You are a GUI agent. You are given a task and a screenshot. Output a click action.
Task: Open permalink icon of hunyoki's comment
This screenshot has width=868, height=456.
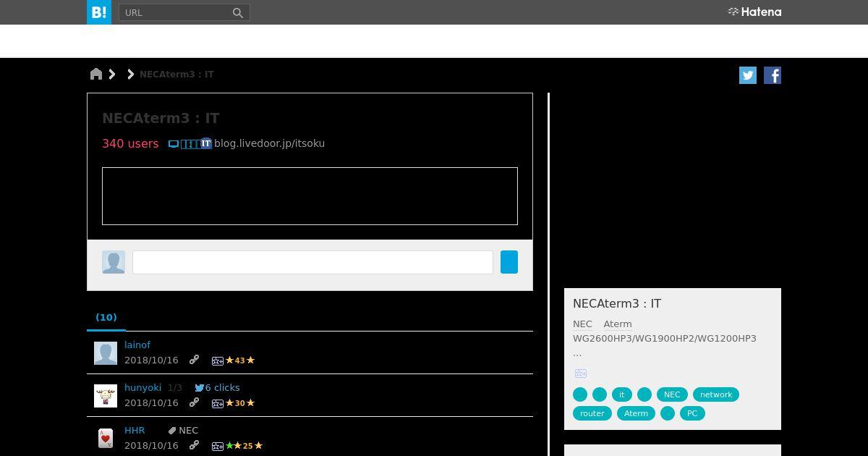click(x=194, y=402)
